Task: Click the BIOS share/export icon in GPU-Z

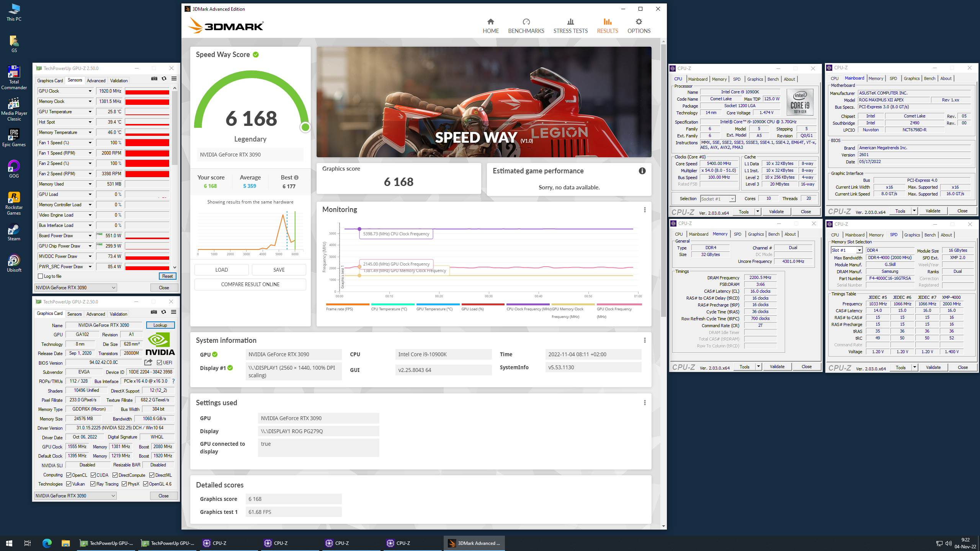Action: [149, 362]
